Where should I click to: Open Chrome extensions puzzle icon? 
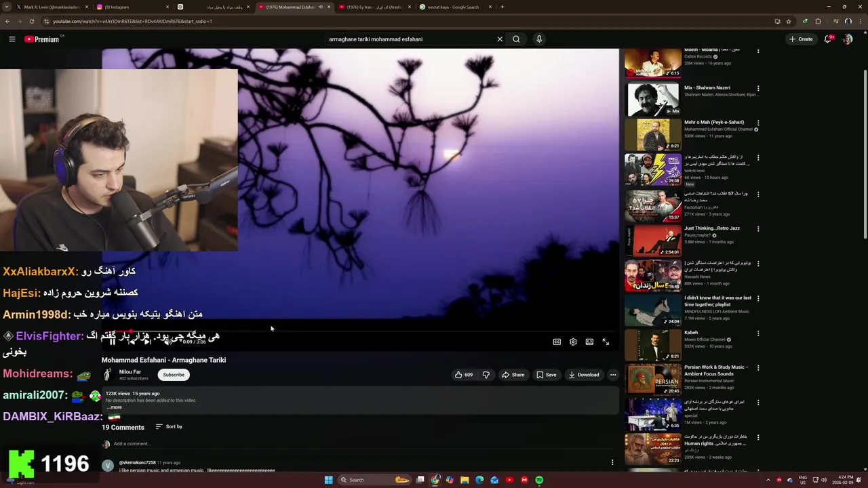(818, 21)
